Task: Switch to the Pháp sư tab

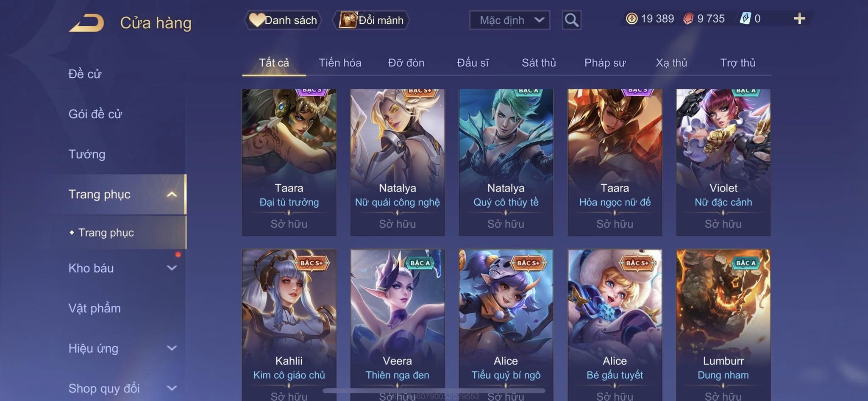Action: [x=605, y=63]
